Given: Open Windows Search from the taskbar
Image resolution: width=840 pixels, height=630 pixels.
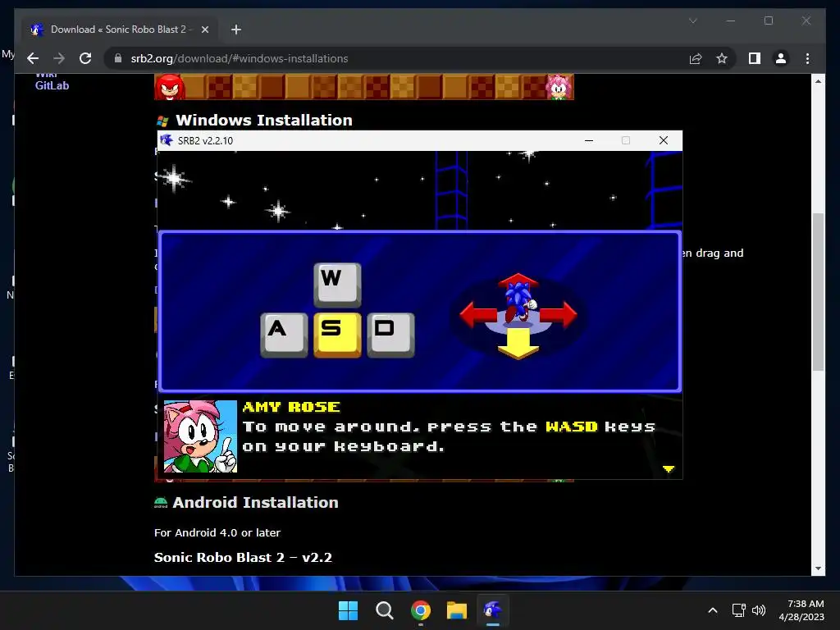Looking at the screenshot, I should click(384, 610).
